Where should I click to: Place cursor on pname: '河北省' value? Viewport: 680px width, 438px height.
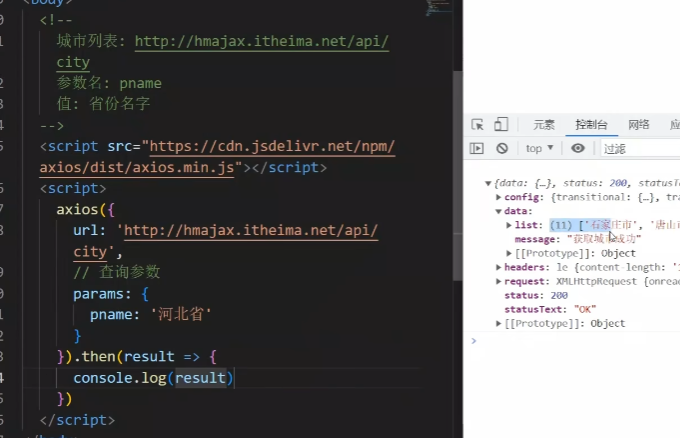181,314
